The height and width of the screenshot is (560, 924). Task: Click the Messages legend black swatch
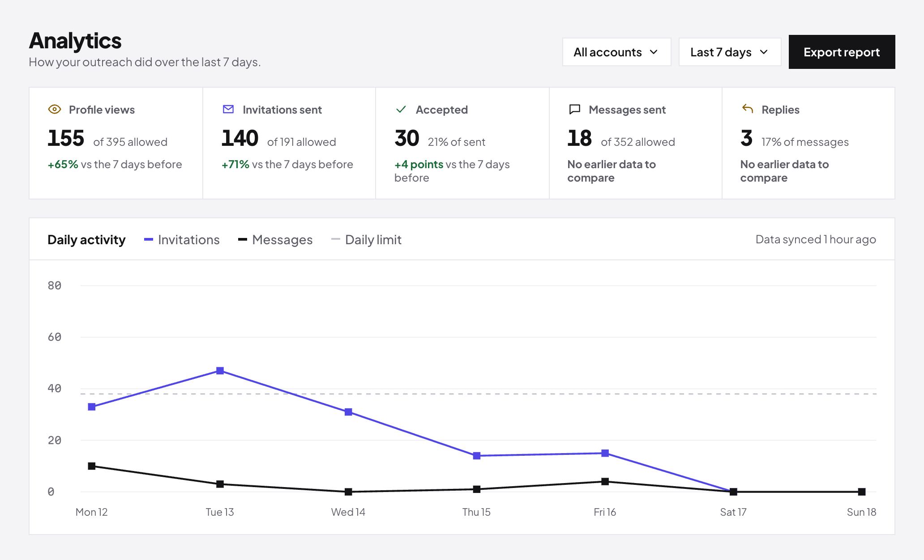(x=243, y=240)
